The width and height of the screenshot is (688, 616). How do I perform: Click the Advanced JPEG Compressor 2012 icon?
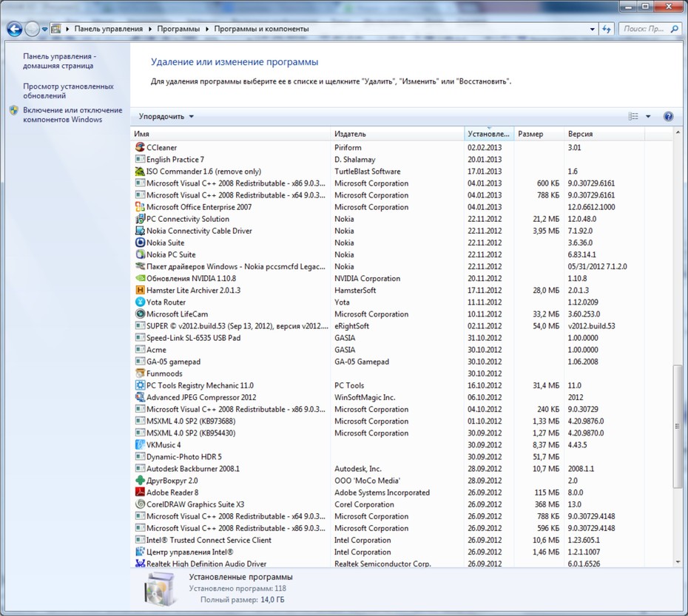click(140, 397)
